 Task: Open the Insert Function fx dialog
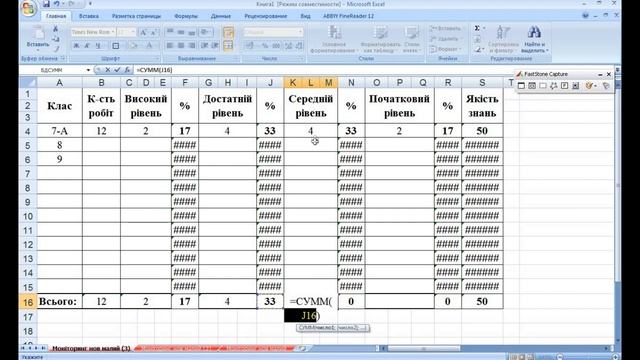pyautogui.click(x=127, y=70)
